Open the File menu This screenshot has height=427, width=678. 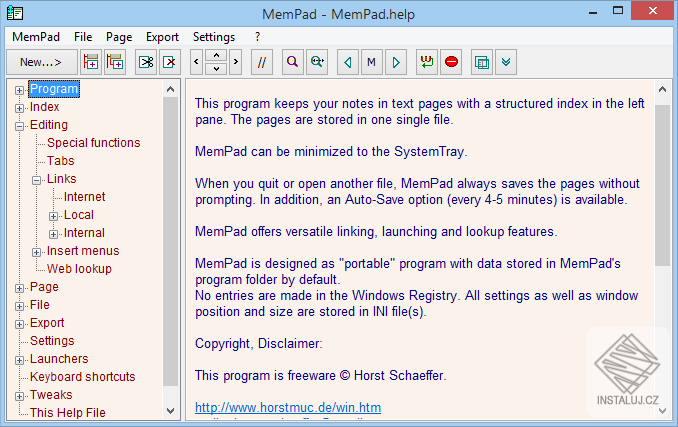pos(83,37)
